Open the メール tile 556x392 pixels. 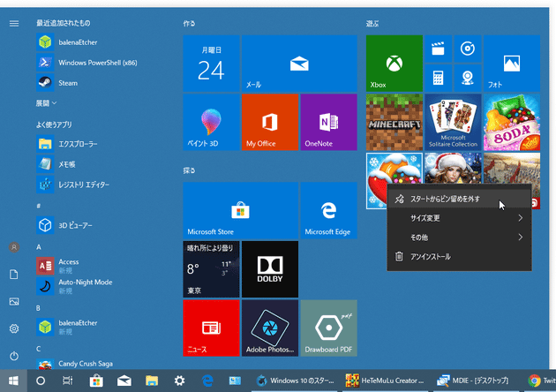tap(299, 64)
